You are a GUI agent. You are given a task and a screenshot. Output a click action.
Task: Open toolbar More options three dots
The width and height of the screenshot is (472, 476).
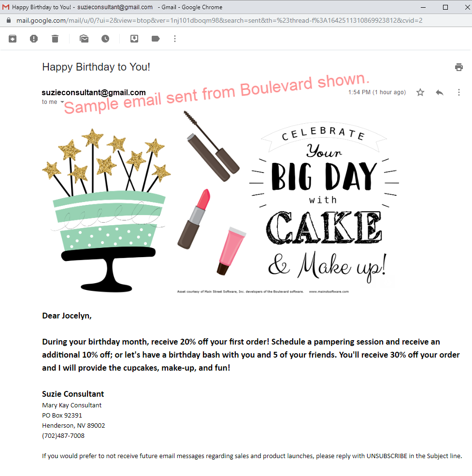tap(175, 39)
